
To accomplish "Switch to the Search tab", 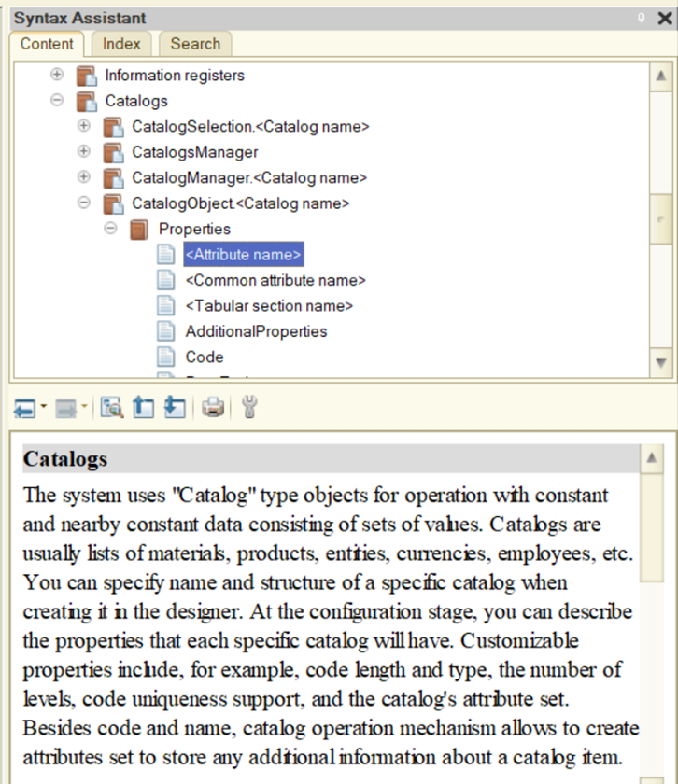I will click(195, 44).
